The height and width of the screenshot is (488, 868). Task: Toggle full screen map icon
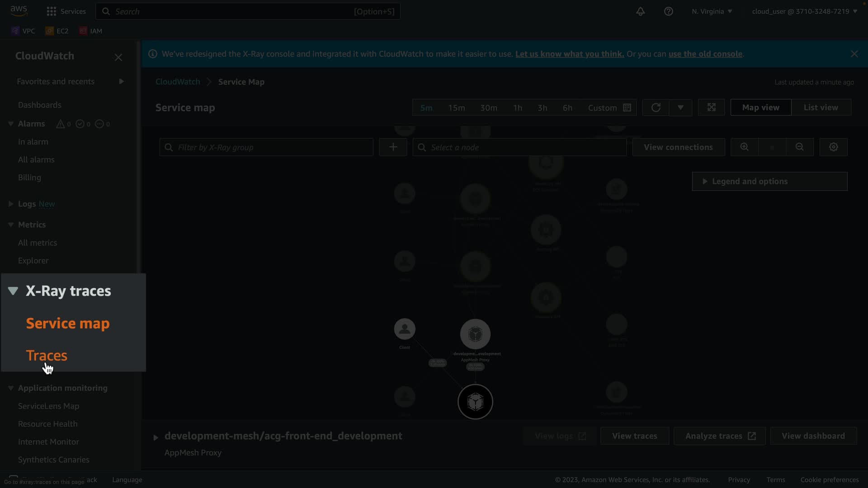[x=711, y=108]
